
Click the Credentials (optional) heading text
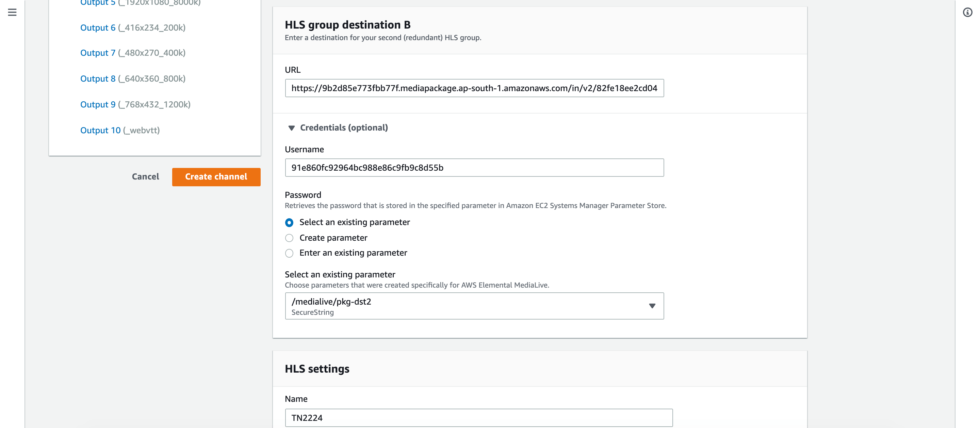(x=344, y=128)
